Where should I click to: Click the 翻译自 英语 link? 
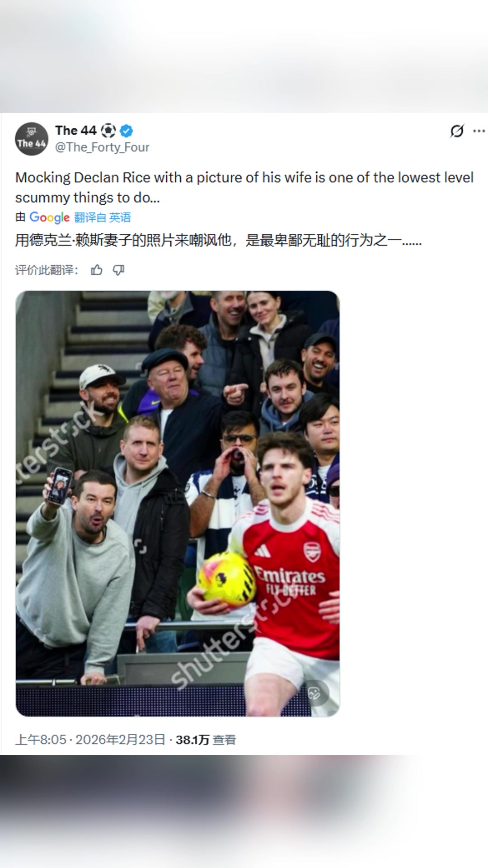pyautogui.click(x=103, y=217)
